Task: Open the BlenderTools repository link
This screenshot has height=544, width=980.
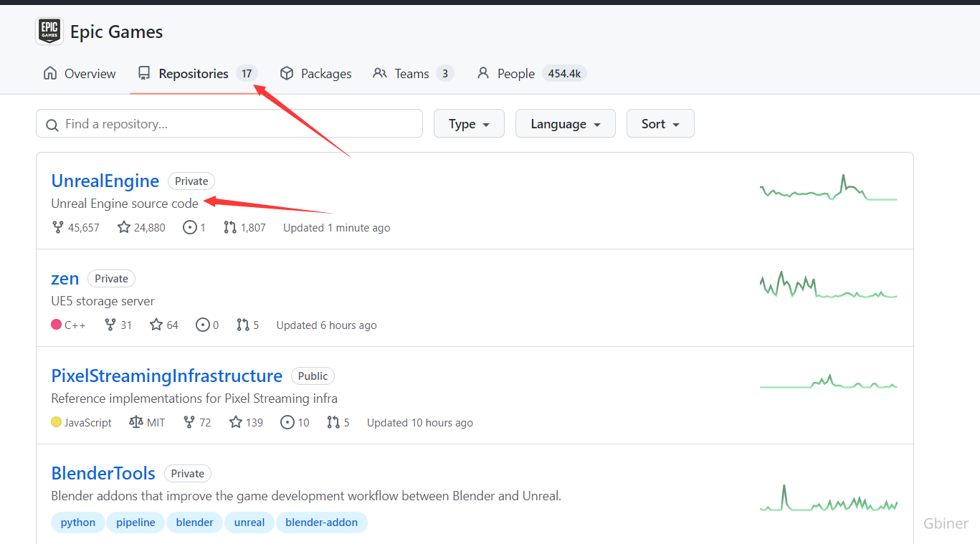Action: pyautogui.click(x=103, y=474)
